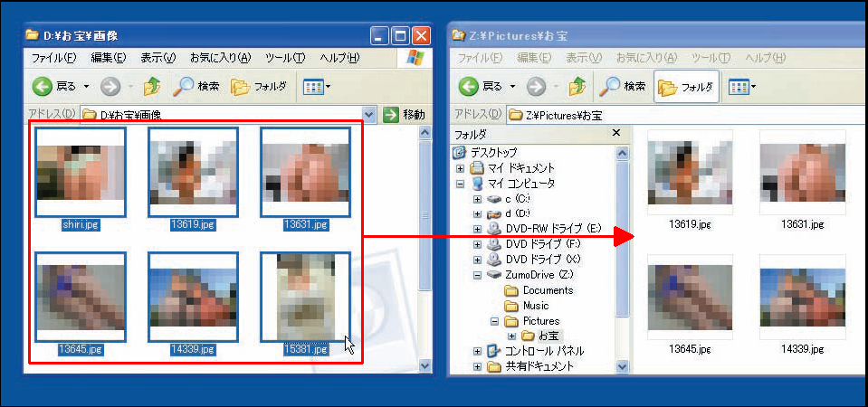Select 13645.jpg thumbnail in right window
868x407 pixels.
tap(690, 297)
